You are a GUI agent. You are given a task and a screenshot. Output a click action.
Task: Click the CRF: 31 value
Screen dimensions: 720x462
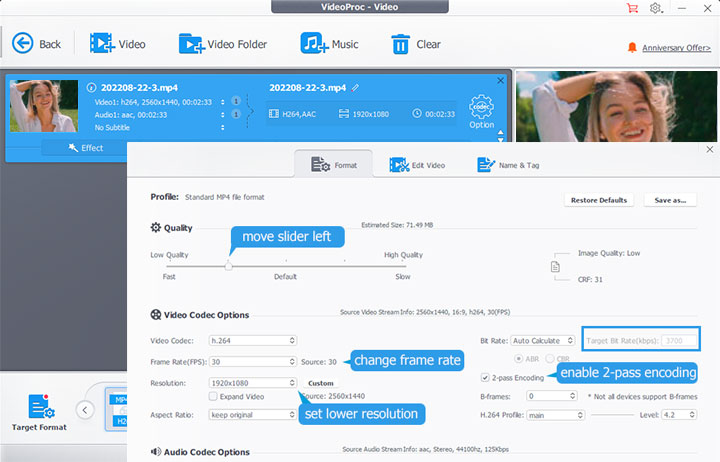(590, 279)
